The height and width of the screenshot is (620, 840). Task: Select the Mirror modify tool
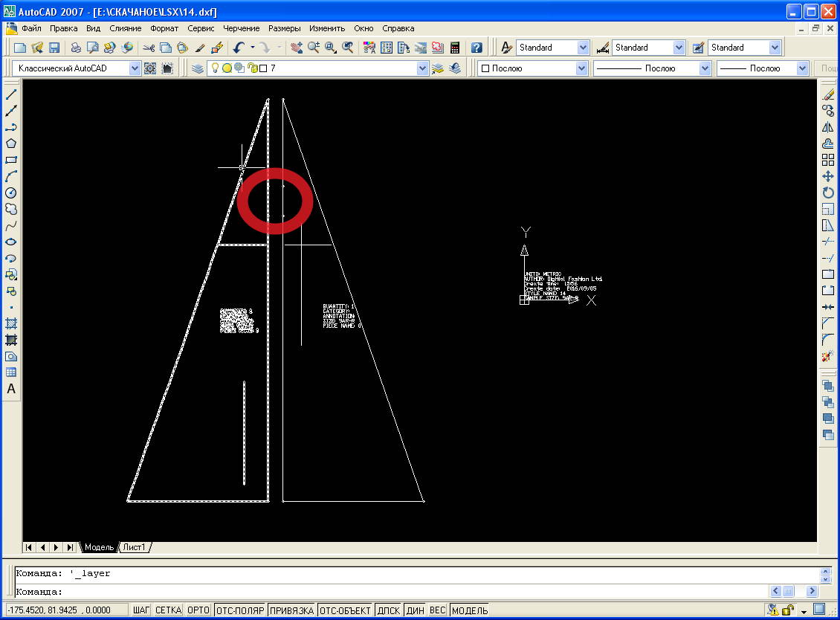coord(828,128)
